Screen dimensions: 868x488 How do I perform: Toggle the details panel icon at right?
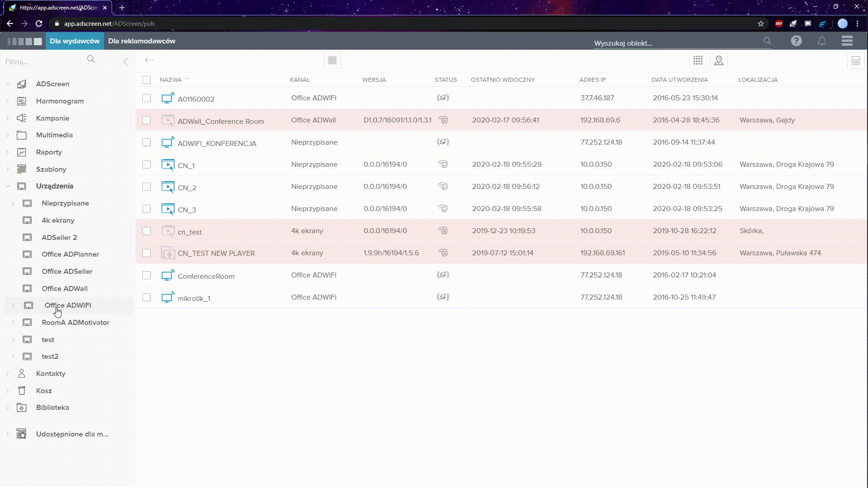click(x=855, y=61)
